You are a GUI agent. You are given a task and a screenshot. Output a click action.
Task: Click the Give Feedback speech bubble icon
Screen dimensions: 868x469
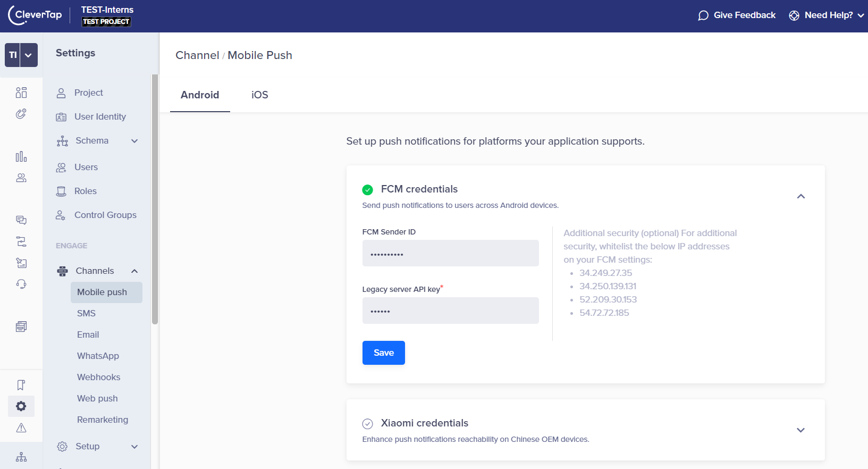click(x=703, y=15)
